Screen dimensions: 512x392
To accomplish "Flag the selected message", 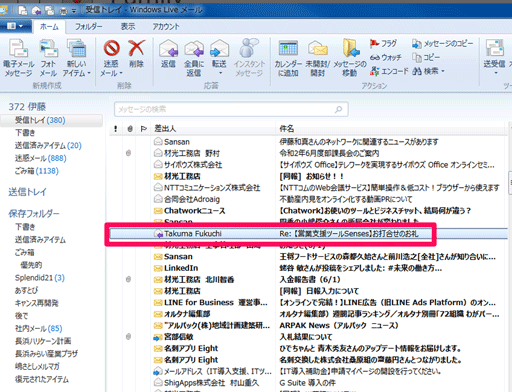I will tap(383, 43).
